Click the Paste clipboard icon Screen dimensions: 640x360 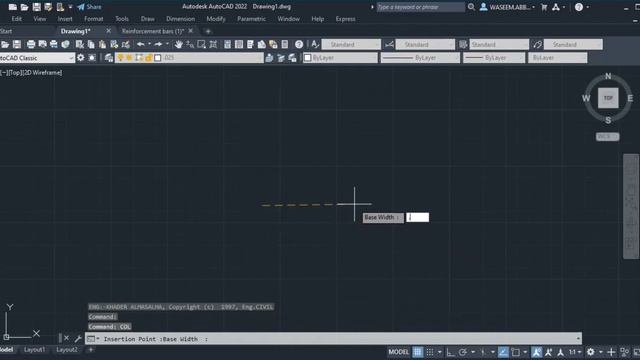point(102,44)
